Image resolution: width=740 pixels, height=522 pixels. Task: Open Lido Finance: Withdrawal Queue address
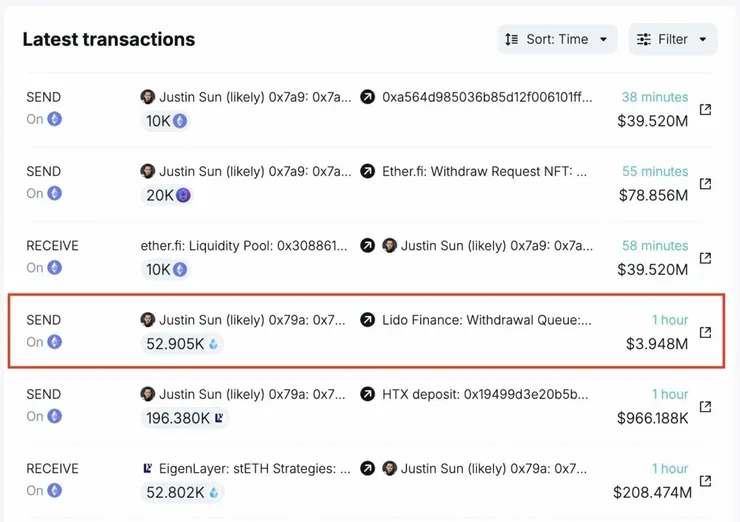(x=487, y=320)
